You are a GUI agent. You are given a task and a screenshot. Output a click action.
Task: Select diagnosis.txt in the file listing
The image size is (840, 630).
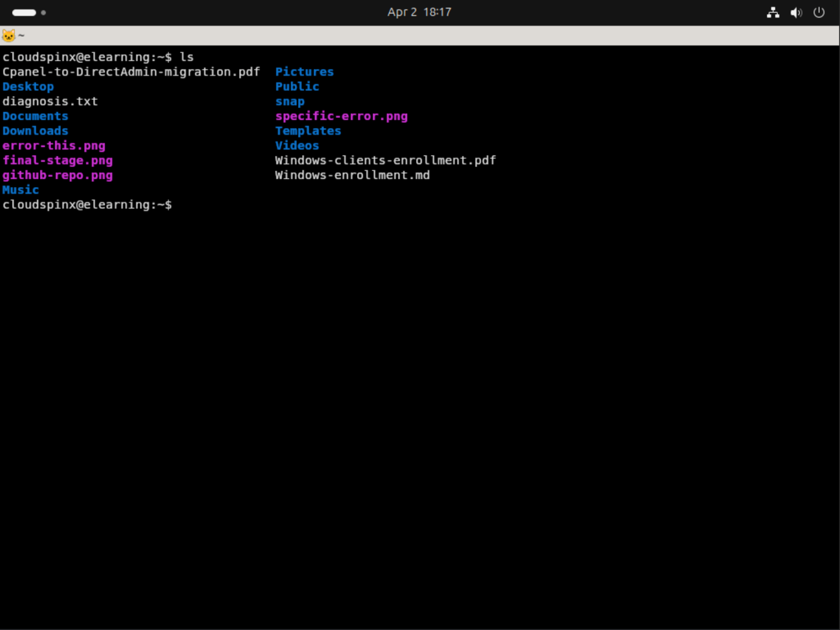[50, 101]
